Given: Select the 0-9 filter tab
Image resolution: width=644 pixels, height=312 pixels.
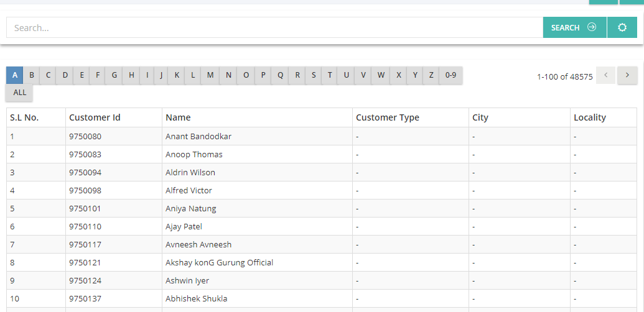Looking at the screenshot, I should tap(450, 75).
